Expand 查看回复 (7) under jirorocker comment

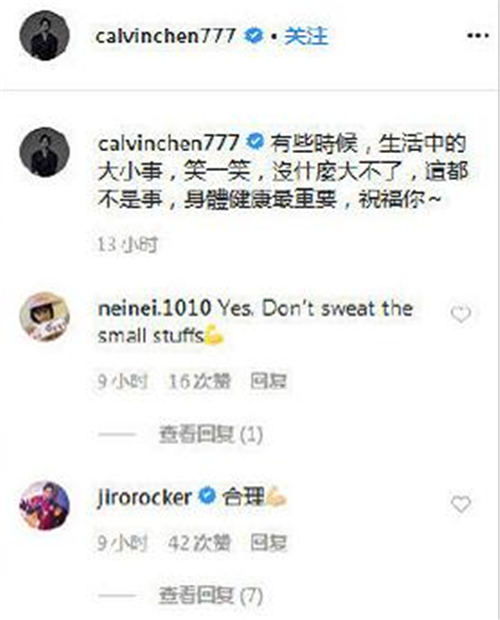(x=211, y=595)
